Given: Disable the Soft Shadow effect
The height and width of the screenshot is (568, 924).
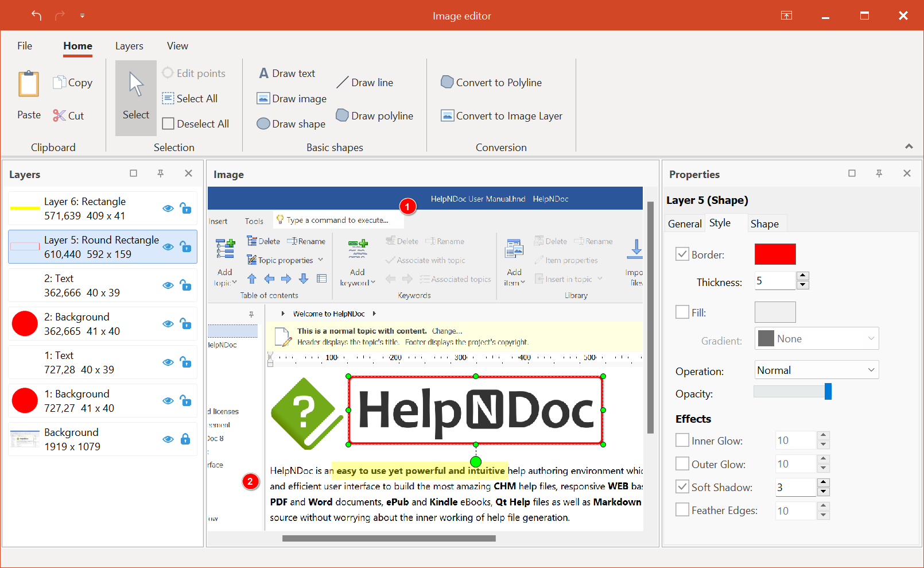Looking at the screenshot, I should coord(682,486).
